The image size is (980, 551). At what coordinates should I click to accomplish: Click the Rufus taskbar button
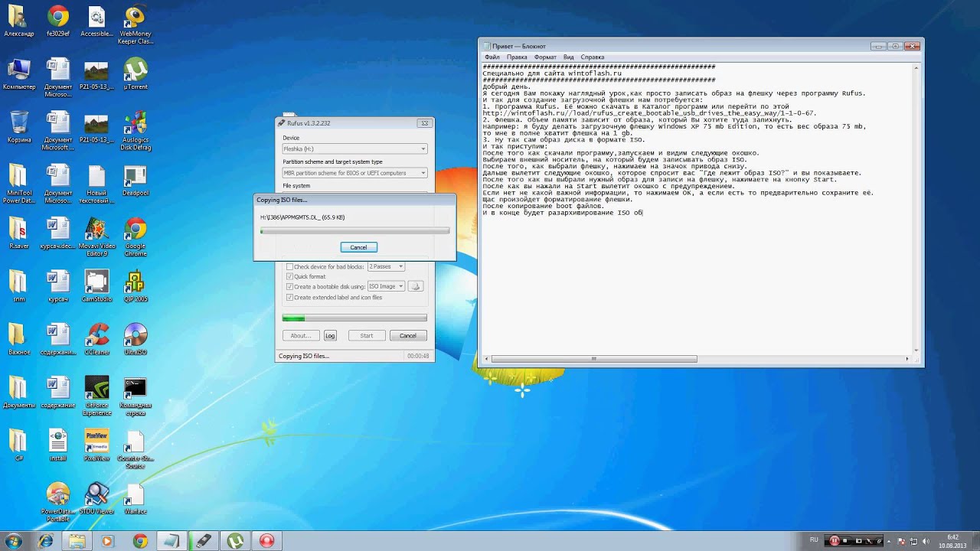coord(203,540)
